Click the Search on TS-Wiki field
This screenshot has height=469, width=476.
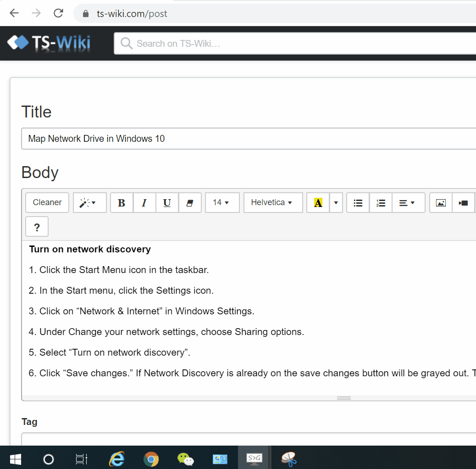293,44
